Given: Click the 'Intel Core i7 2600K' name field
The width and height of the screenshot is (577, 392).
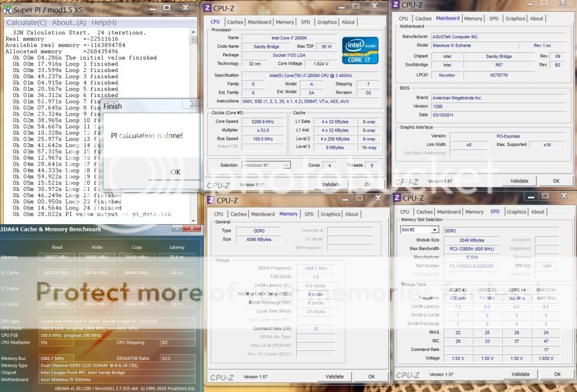Looking at the screenshot, I should click(x=289, y=38).
